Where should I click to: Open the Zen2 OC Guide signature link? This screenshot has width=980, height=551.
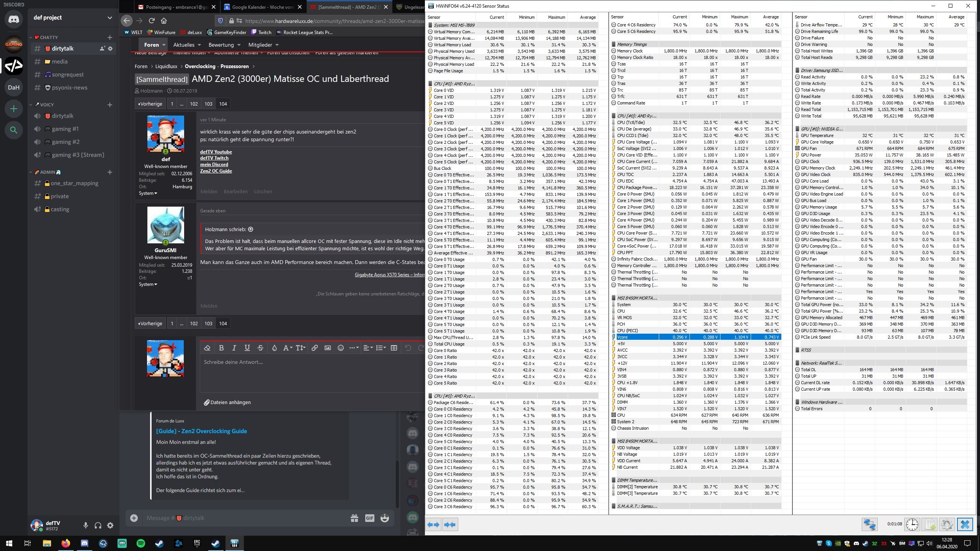pyautogui.click(x=216, y=171)
